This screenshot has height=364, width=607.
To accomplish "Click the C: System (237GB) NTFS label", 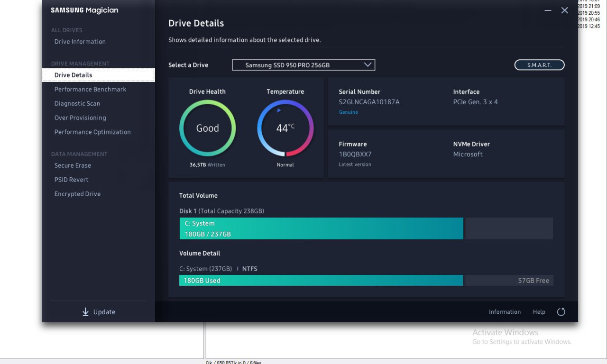I will 218,269.
